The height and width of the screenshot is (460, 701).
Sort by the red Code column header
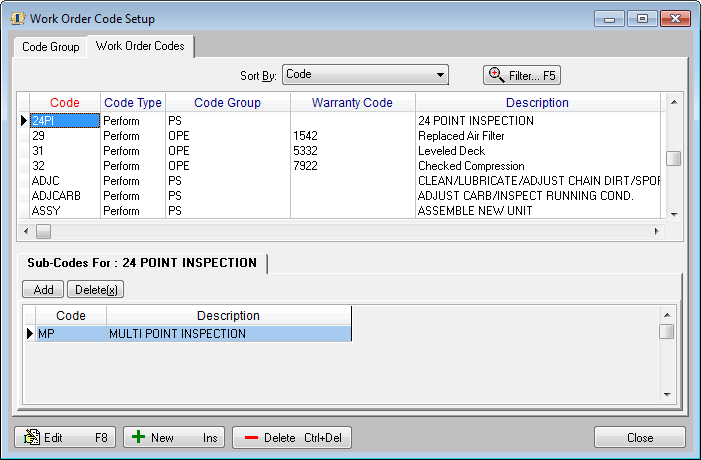click(x=65, y=103)
